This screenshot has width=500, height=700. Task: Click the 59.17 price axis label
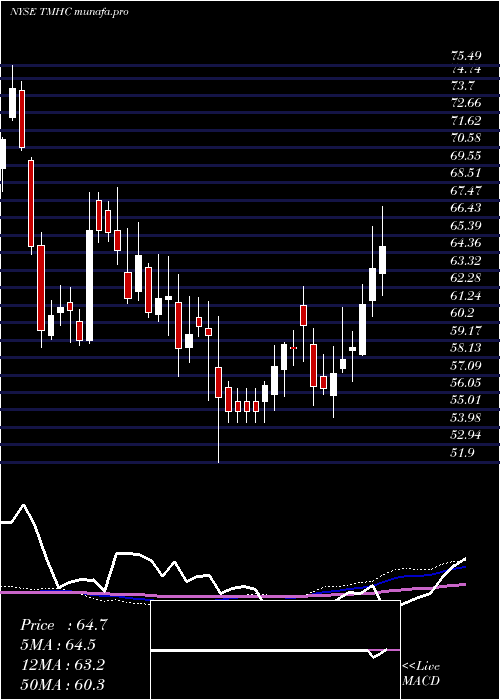pyautogui.click(x=466, y=330)
